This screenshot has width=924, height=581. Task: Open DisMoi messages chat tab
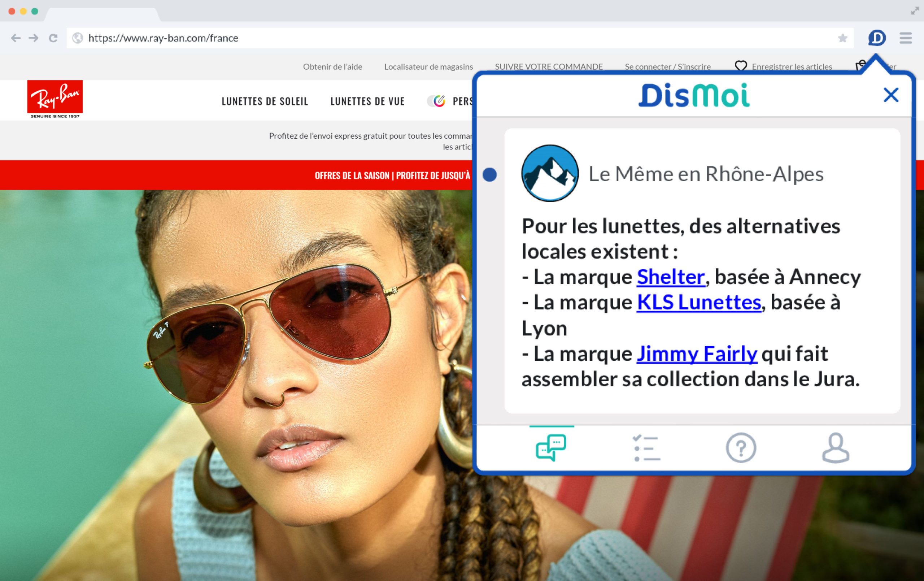[x=551, y=447]
